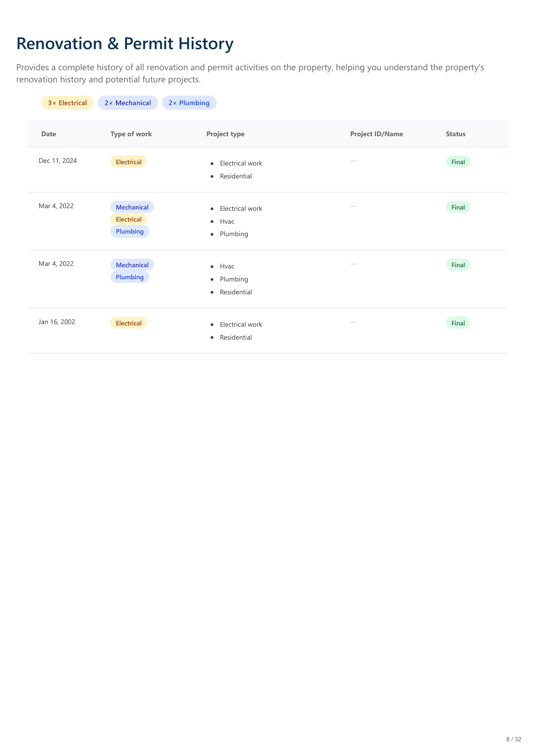Choose the 2× Plumbing summary chip
535x756 pixels.
(189, 103)
